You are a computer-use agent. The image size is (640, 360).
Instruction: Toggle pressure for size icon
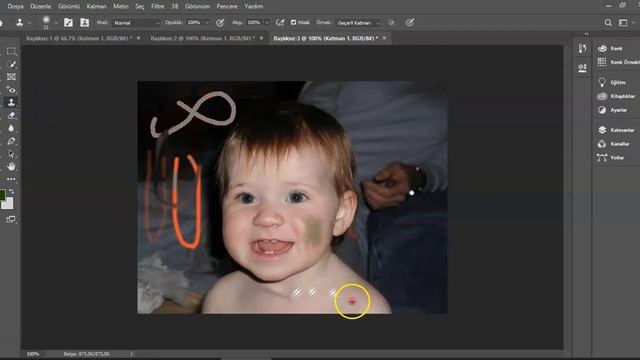(x=410, y=22)
